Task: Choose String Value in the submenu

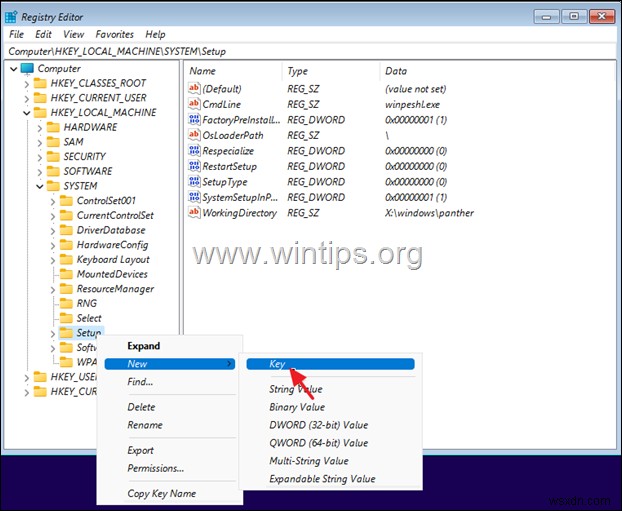Action: click(x=296, y=389)
